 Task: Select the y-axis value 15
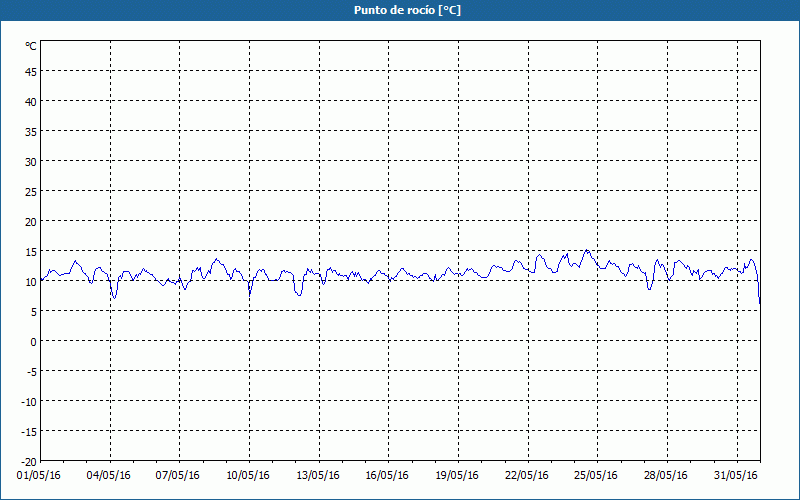31,252
